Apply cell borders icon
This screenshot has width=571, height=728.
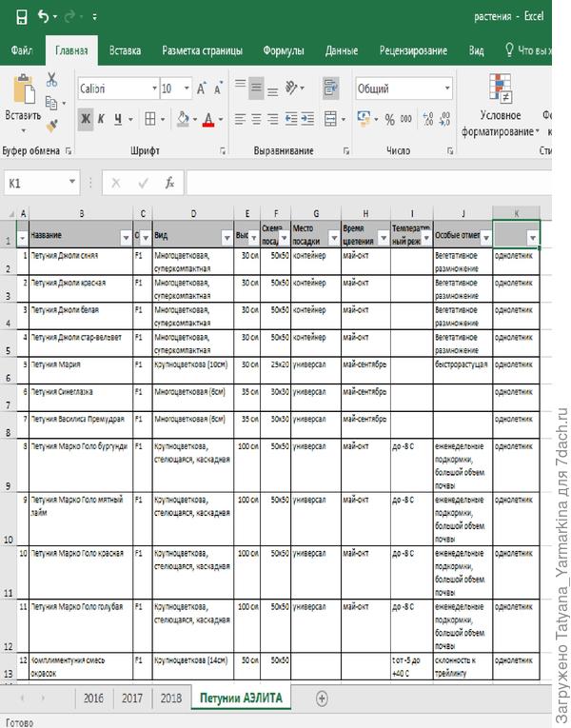pos(150,119)
